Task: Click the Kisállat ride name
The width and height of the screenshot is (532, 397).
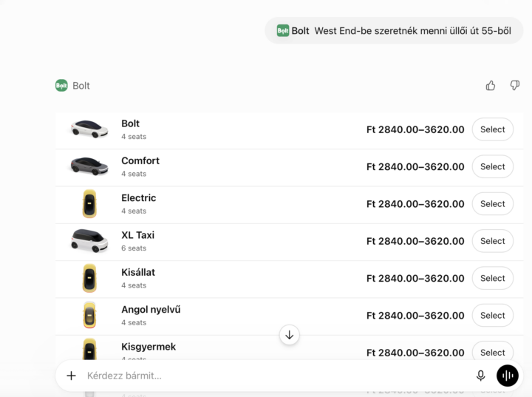Action: [138, 272]
